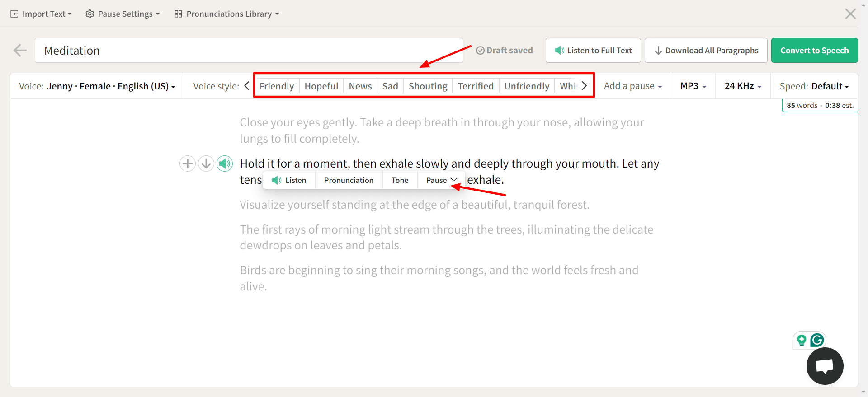This screenshot has height=397, width=868.
Task: Click the add paragraph plus icon
Action: [x=188, y=163]
